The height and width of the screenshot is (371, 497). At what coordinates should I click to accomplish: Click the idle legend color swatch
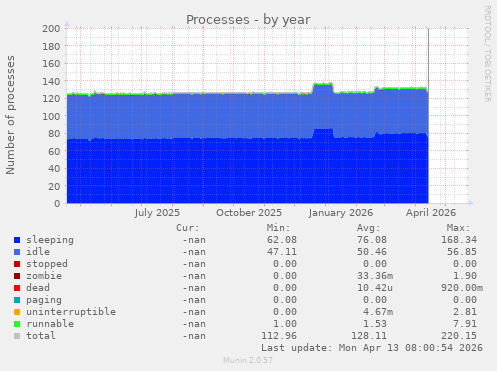point(17,252)
